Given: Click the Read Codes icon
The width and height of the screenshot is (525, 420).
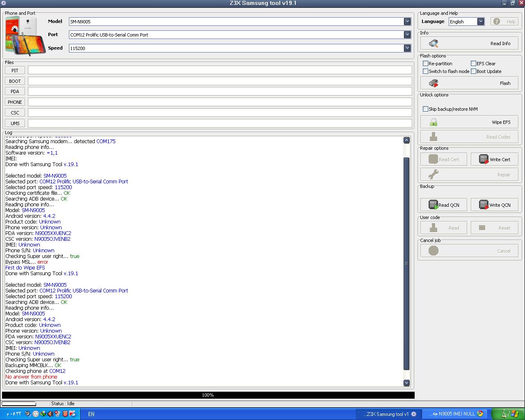Looking at the screenshot, I should 434,137.
